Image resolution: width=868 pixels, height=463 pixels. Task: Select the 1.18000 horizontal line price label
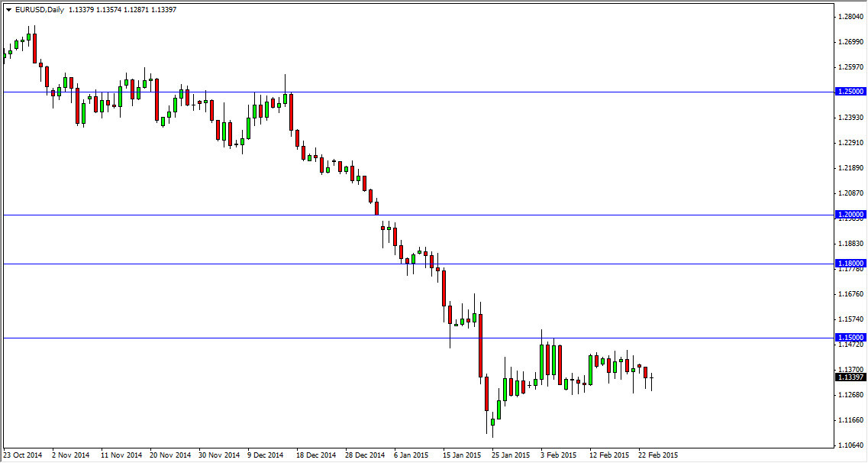850,264
